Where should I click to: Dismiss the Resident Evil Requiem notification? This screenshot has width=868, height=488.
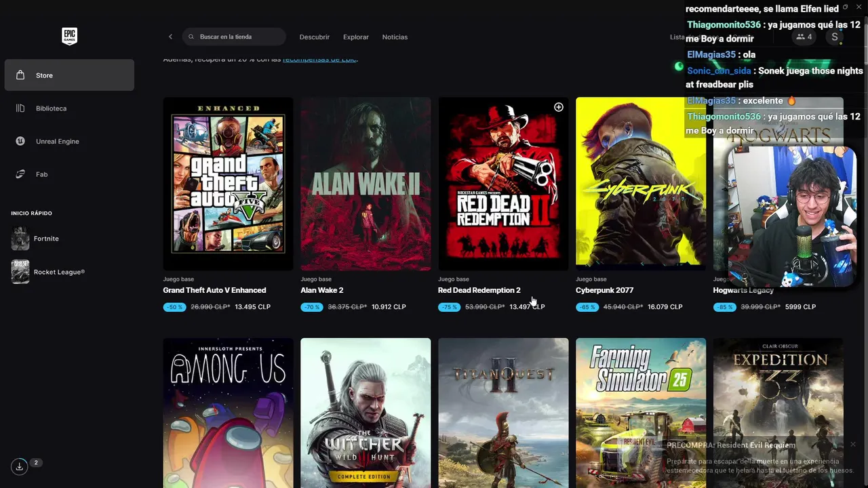pos(852,445)
